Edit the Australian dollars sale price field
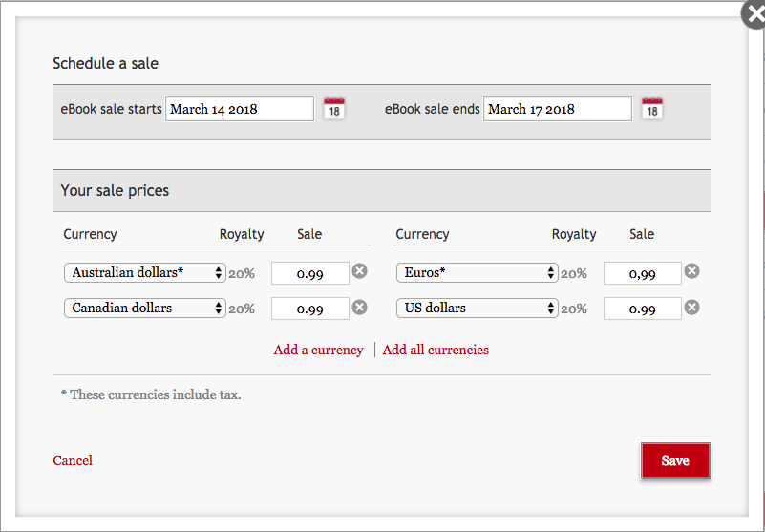 (x=310, y=274)
